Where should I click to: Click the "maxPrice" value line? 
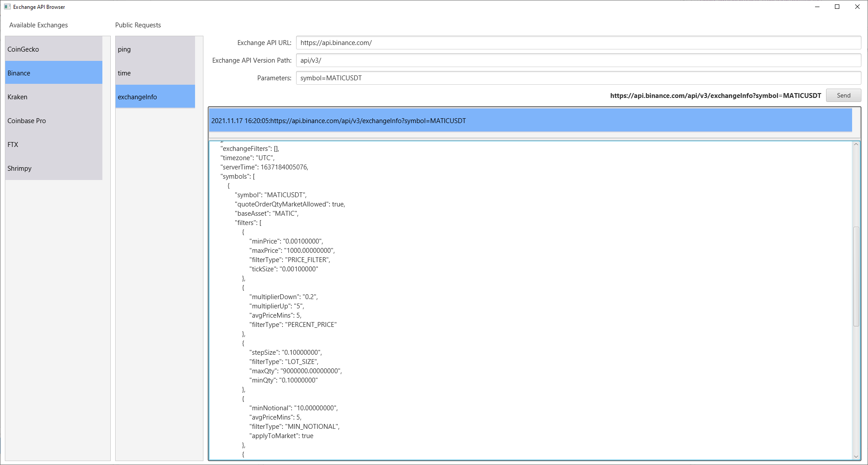292,251
